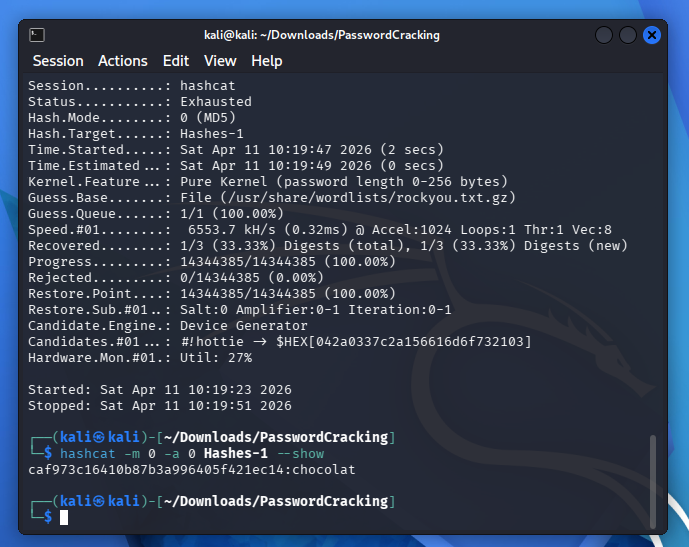Click the Restore.Point line
This screenshot has height=547, width=689.
coord(212,293)
